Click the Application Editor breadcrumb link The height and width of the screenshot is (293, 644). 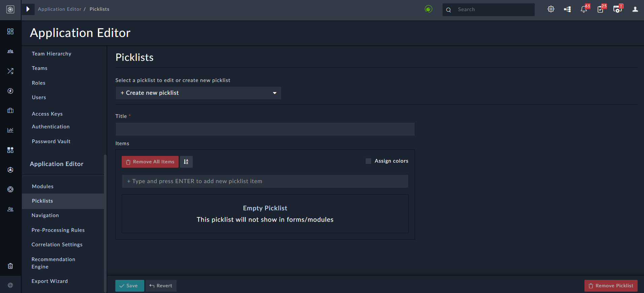pos(60,9)
